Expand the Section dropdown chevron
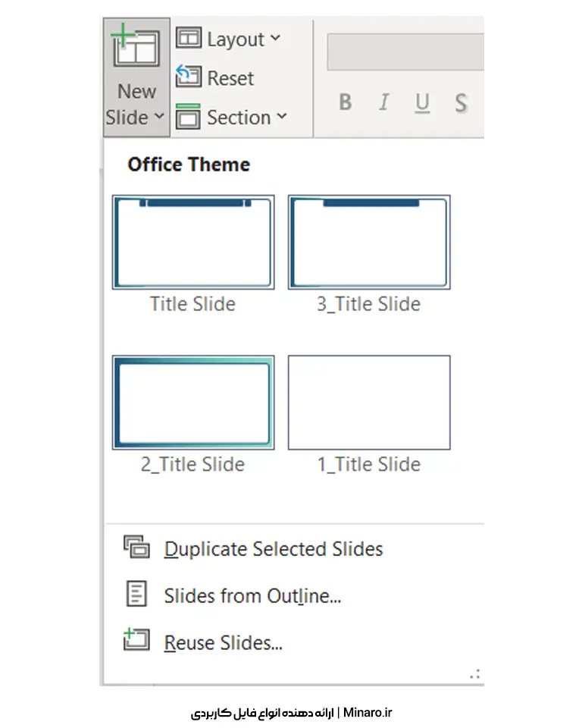 point(282,117)
